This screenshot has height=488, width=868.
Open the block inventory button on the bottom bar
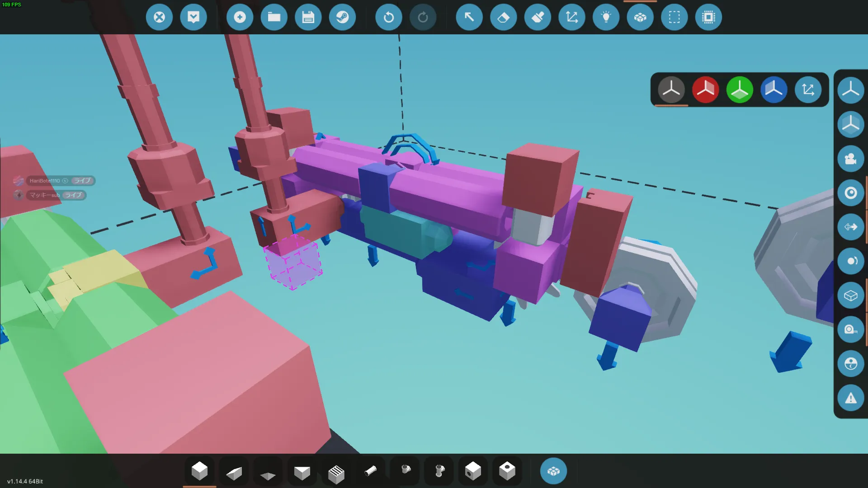(x=553, y=471)
